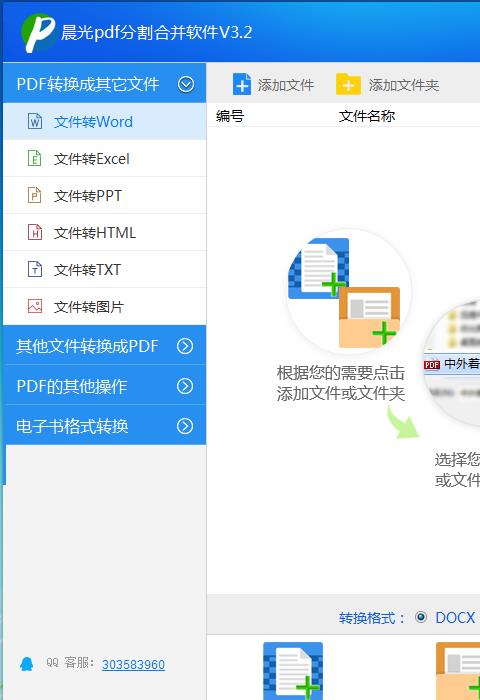Screen dimensions: 480x700
Task: Click the 晨光pdf分割合并软件V3.2 title text
Action: [x=157, y=32]
